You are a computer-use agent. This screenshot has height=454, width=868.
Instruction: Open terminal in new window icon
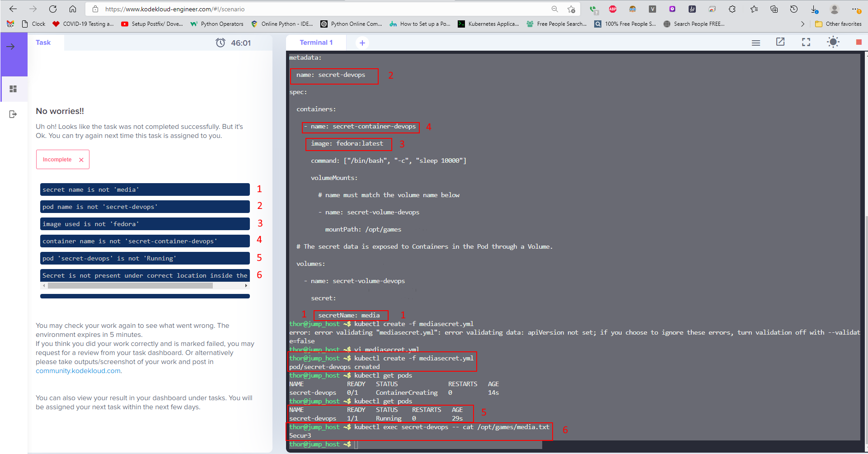[x=780, y=42]
